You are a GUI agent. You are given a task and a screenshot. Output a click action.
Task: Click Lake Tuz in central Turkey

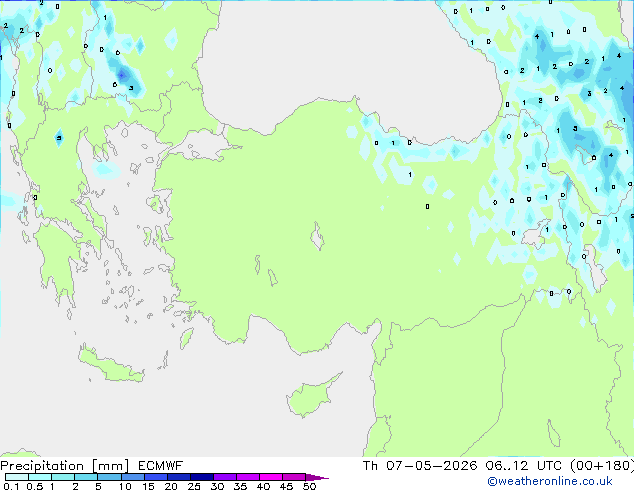point(317,237)
